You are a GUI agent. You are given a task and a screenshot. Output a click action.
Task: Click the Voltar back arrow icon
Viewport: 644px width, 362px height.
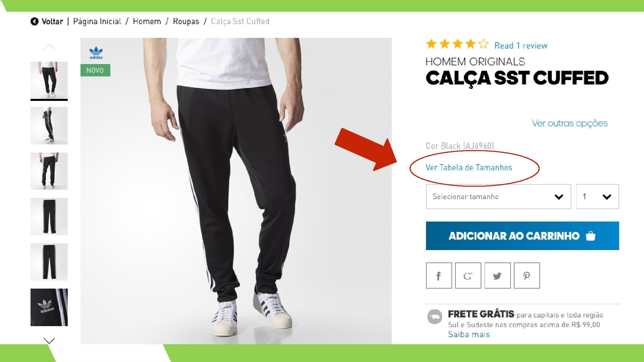pos(34,21)
